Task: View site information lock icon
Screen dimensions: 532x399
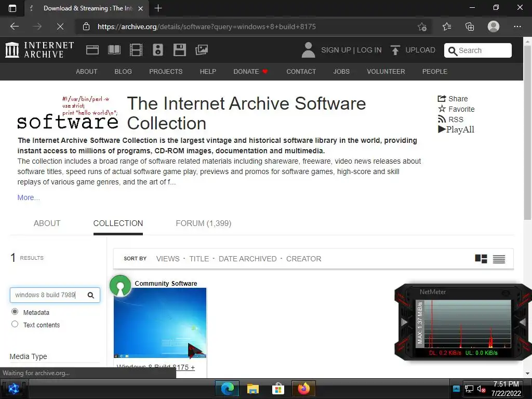Action: point(86,26)
